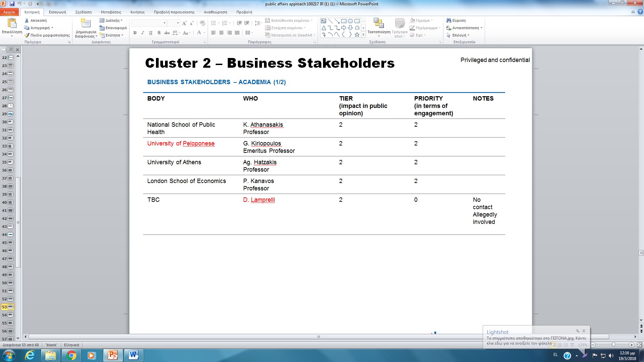Click the Επικόλληση (Paste) icon
This screenshot has height=362, width=644.
[12, 23]
